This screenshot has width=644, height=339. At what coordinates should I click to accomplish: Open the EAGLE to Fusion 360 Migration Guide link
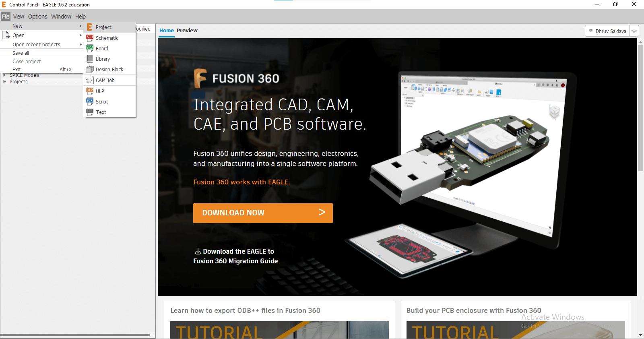click(x=235, y=256)
